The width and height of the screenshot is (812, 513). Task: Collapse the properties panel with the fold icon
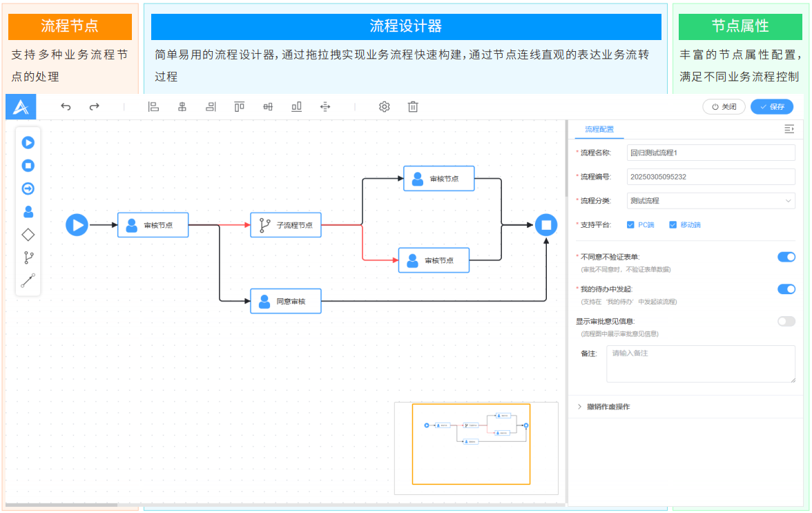click(x=789, y=129)
